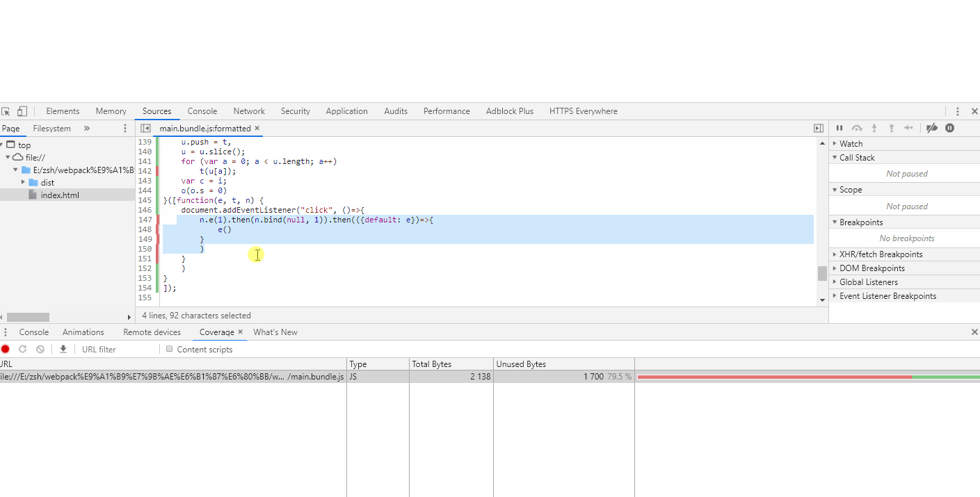Viewport: 980px width, 497px height.
Task: Pause script execution button
Action: pos(840,128)
